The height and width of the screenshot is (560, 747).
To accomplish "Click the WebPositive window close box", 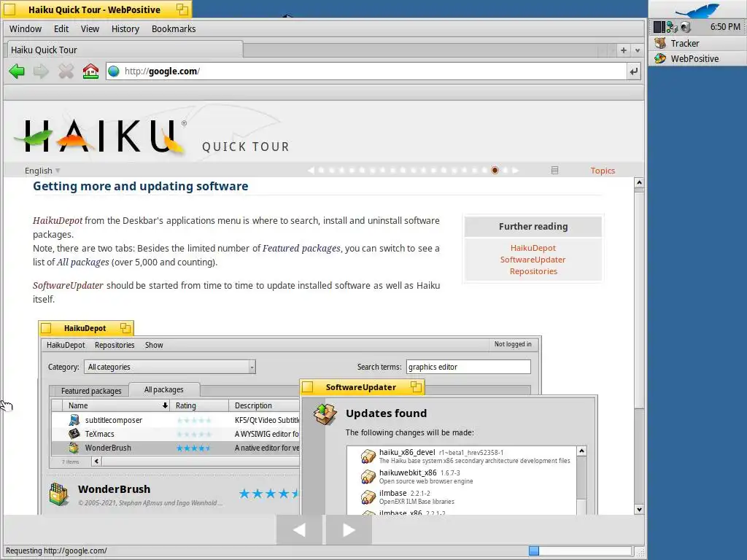I will pyautogui.click(x=9, y=9).
